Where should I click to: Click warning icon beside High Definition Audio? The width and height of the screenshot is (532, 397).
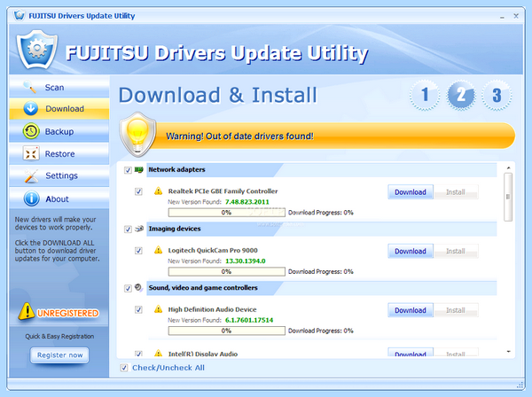tap(158, 309)
